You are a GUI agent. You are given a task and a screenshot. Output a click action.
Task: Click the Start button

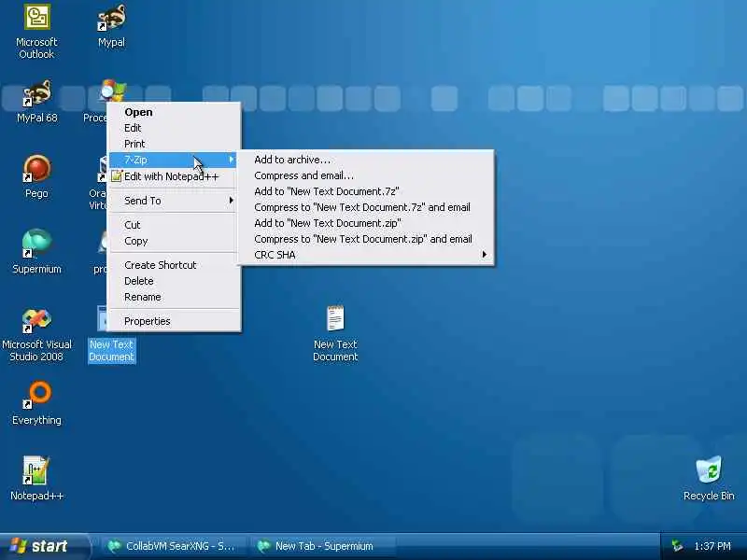[44, 546]
